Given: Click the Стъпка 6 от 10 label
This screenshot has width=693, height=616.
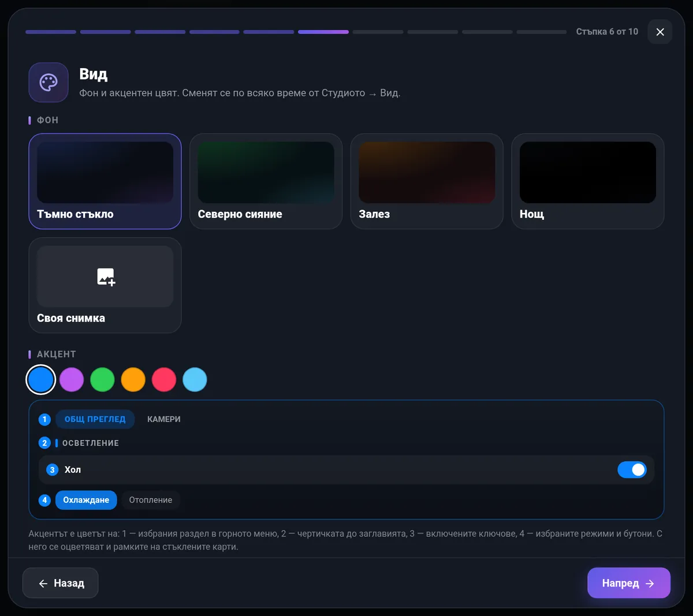Looking at the screenshot, I should 607,32.
